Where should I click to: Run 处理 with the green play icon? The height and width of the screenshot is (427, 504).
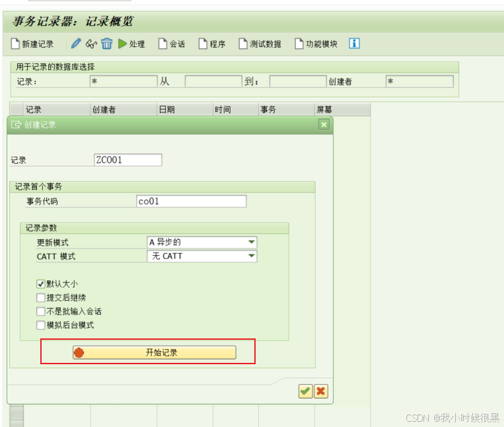[131, 44]
